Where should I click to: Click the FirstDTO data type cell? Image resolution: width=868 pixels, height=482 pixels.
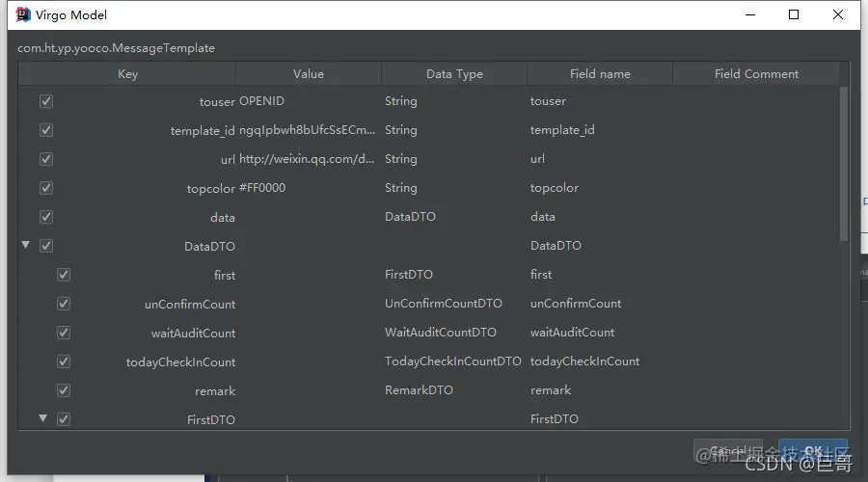click(x=409, y=275)
